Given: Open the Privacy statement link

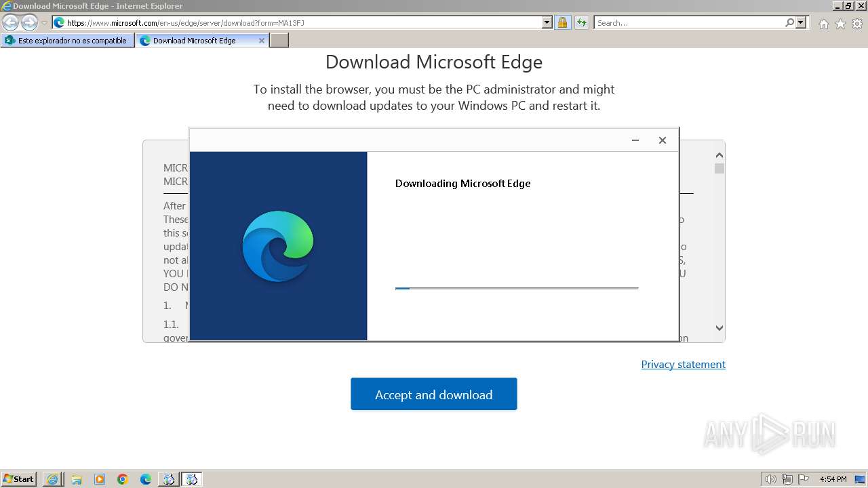Looking at the screenshot, I should [683, 365].
